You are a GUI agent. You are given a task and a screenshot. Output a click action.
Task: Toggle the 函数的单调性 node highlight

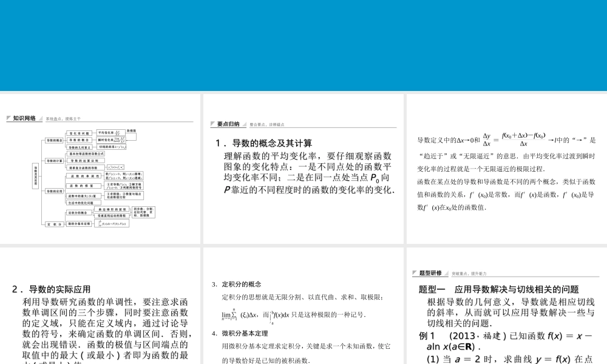[84, 176]
